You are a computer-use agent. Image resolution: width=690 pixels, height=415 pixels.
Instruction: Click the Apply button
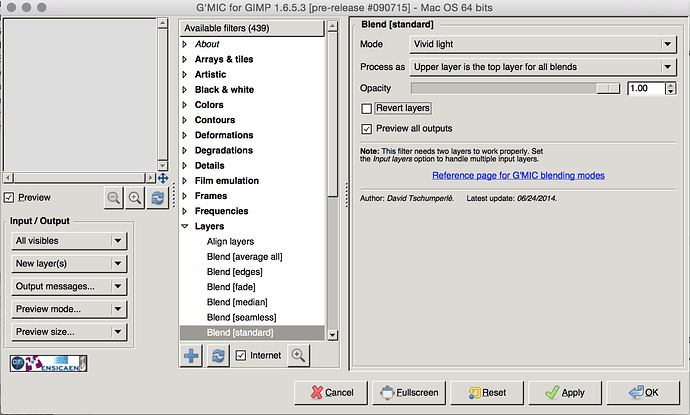pyautogui.click(x=565, y=393)
